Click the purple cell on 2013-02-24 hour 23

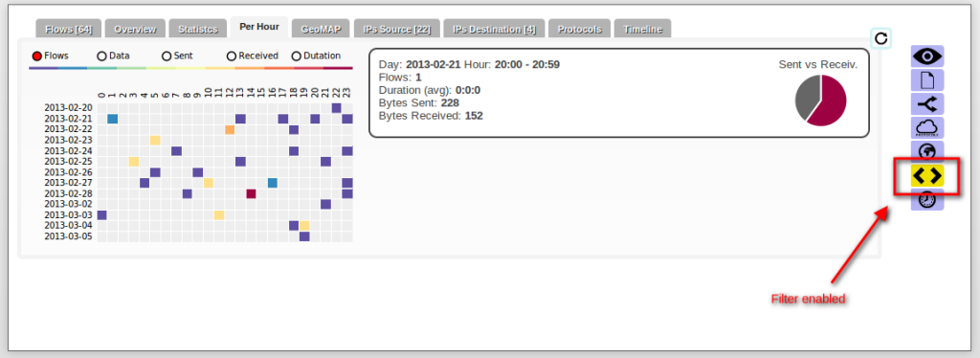(346, 150)
